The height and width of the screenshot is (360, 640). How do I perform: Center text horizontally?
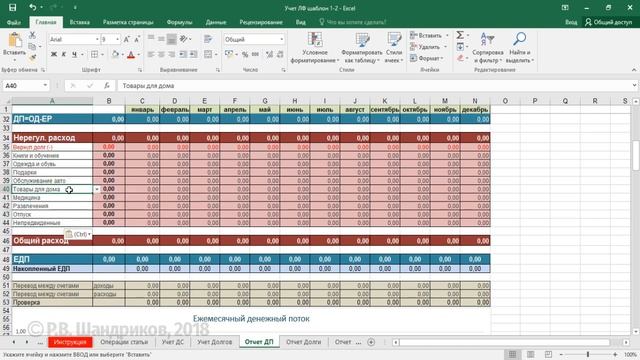(161, 54)
